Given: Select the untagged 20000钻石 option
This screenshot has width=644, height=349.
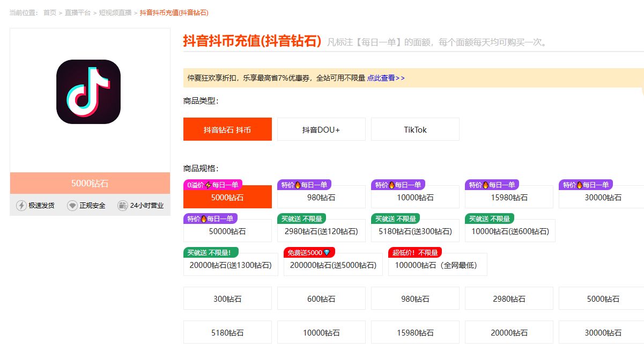Looking at the screenshot, I should pyautogui.click(x=509, y=332).
